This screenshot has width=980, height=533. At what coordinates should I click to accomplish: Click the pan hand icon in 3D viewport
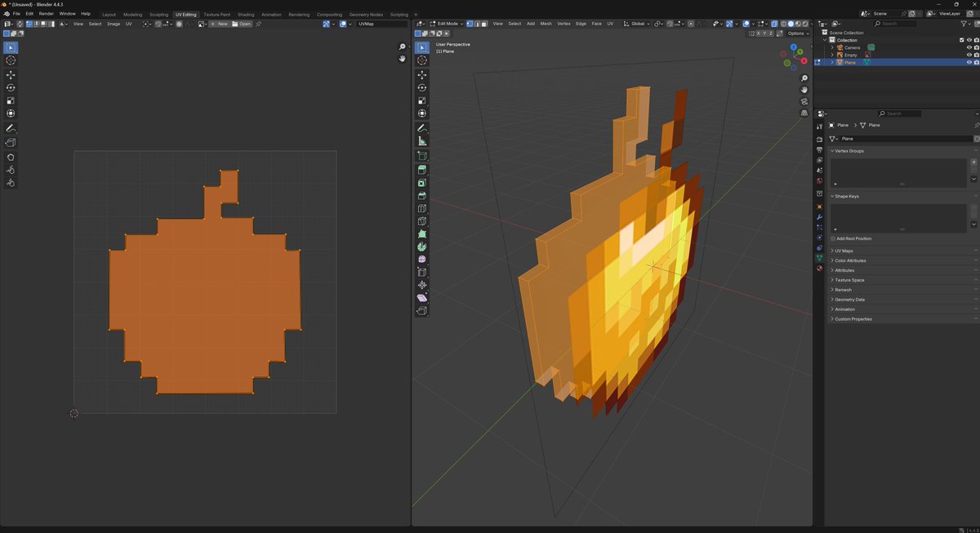tap(804, 89)
